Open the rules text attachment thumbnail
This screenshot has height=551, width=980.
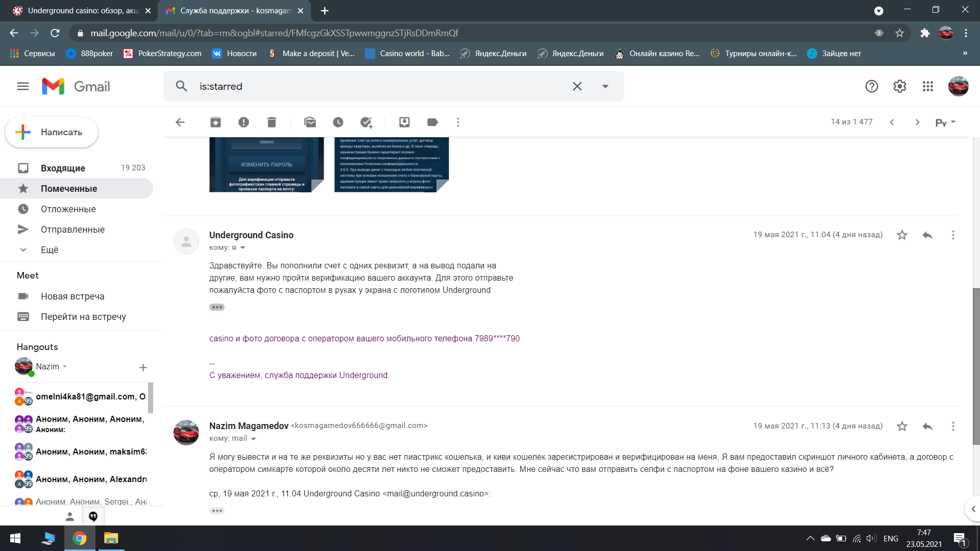391,164
